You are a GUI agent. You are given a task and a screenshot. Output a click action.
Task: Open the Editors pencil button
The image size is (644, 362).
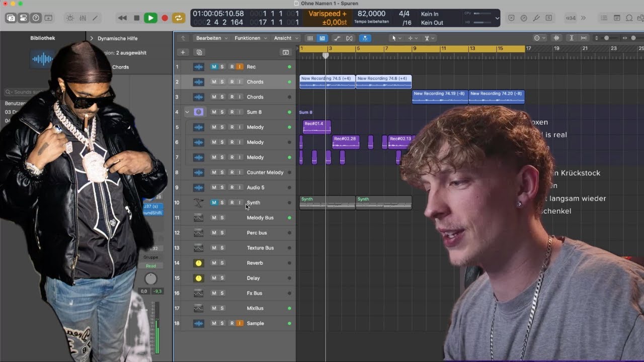(95, 18)
